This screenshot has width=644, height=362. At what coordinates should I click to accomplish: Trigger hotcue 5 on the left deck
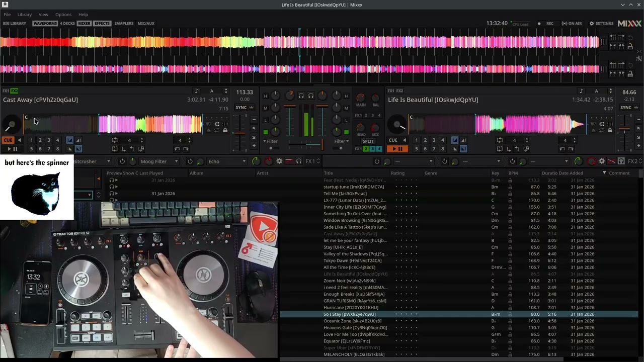pos(31,149)
